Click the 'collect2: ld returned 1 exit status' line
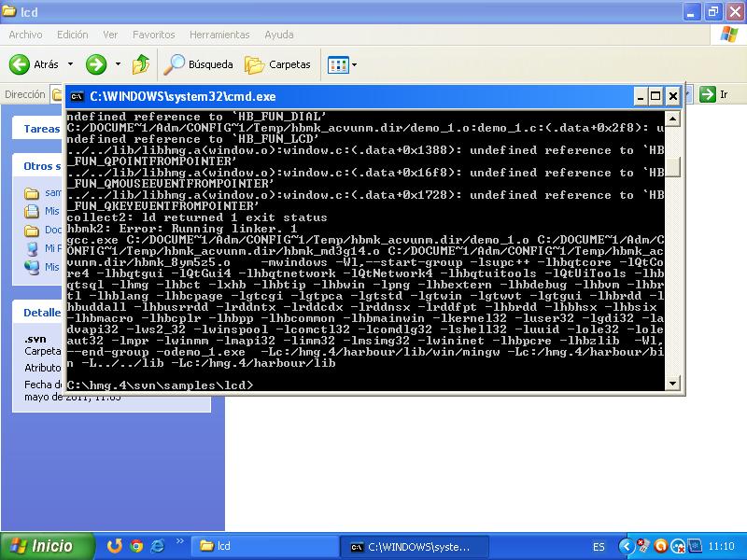This screenshot has width=747, height=560. click(x=197, y=217)
